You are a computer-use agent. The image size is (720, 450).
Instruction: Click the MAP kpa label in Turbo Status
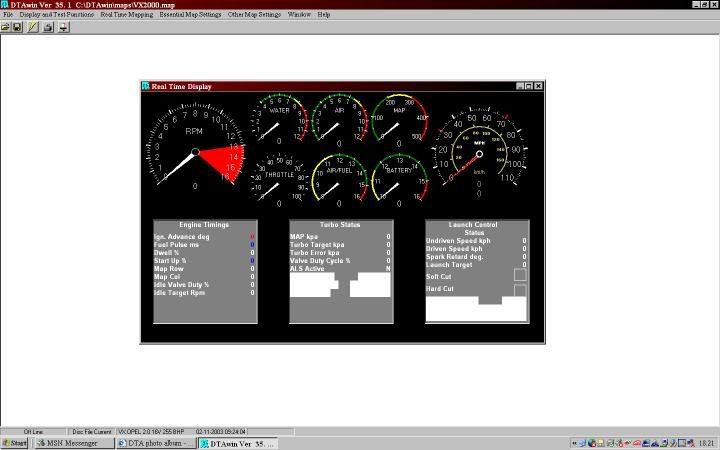[304, 237]
